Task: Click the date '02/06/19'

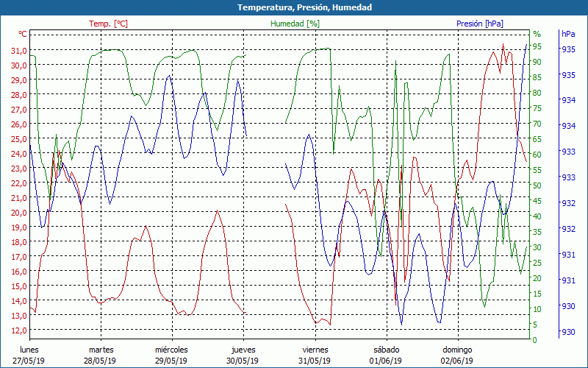Action: click(x=456, y=361)
